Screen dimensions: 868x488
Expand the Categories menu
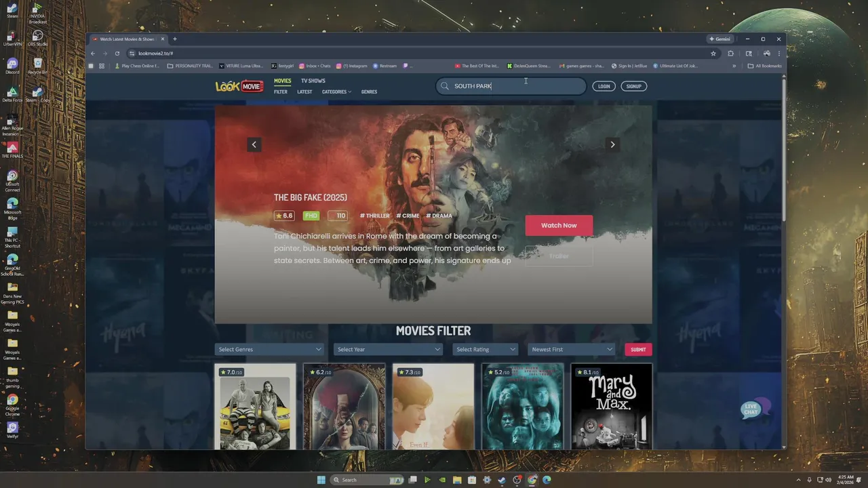tap(336, 92)
